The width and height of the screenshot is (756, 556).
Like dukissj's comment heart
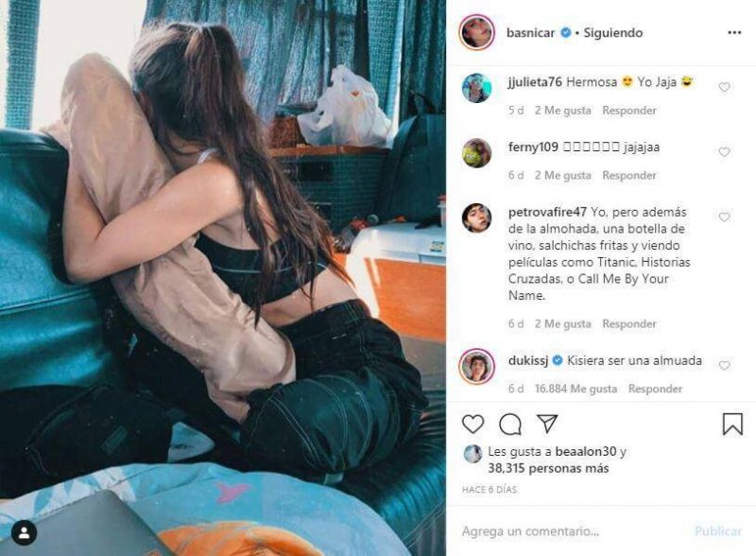[x=724, y=366]
